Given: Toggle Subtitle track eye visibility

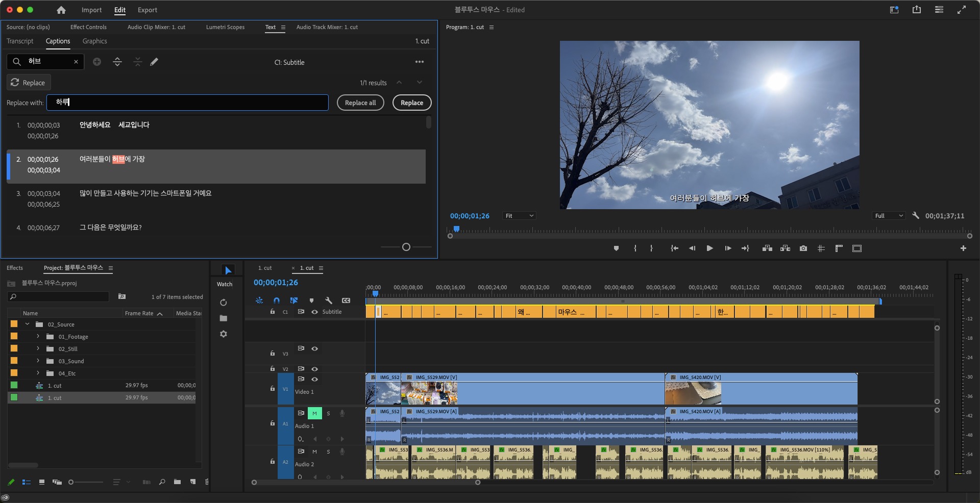Looking at the screenshot, I should (314, 312).
